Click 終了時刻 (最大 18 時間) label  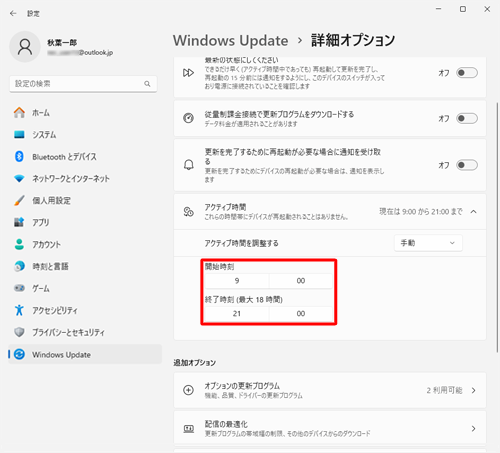[x=244, y=299]
